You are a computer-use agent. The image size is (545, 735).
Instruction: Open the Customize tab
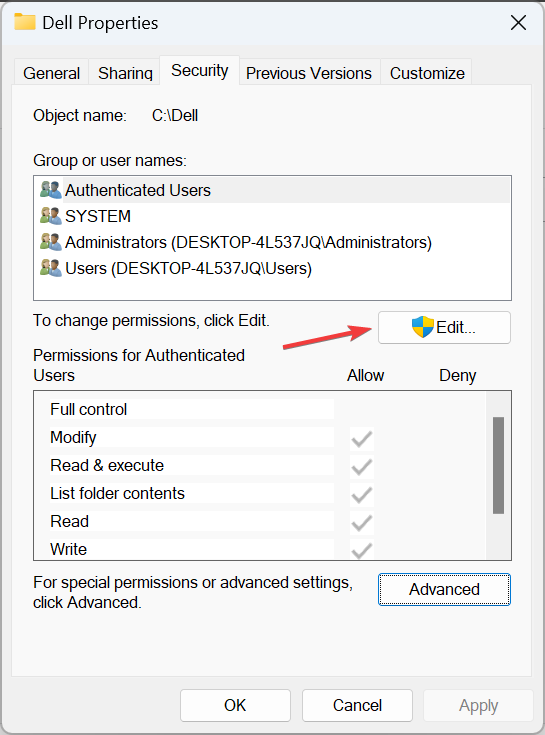tap(427, 73)
